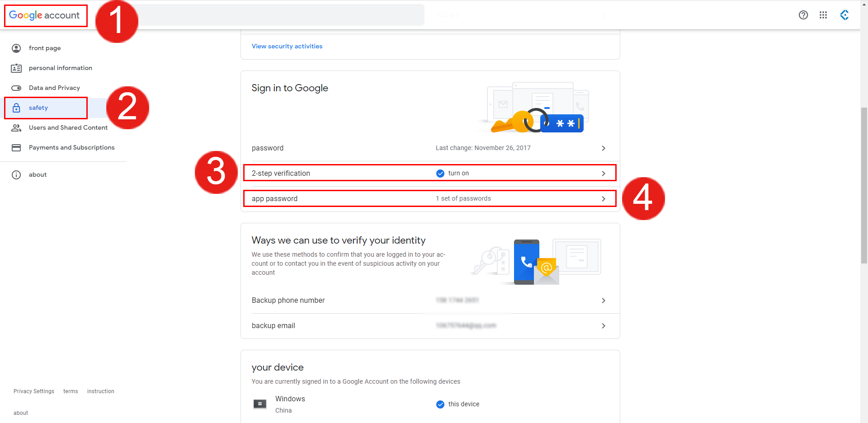
Task: Open the front page menu item
Action: 45,48
